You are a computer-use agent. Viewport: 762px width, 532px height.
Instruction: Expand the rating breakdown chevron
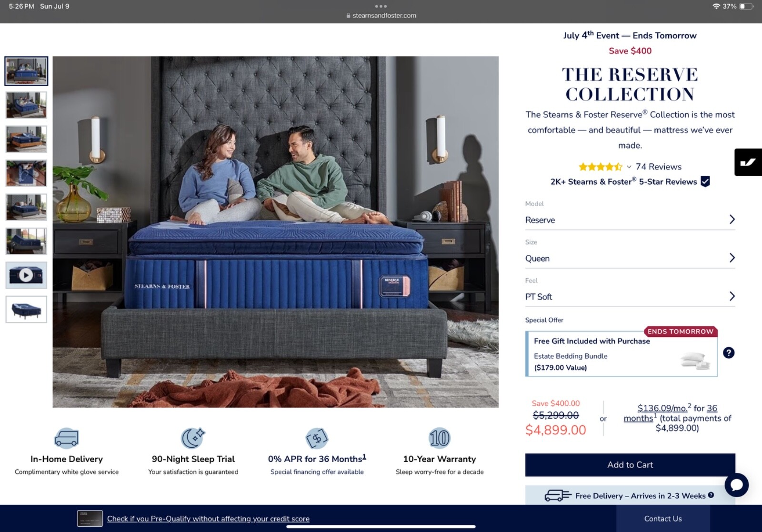click(x=629, y=167)
